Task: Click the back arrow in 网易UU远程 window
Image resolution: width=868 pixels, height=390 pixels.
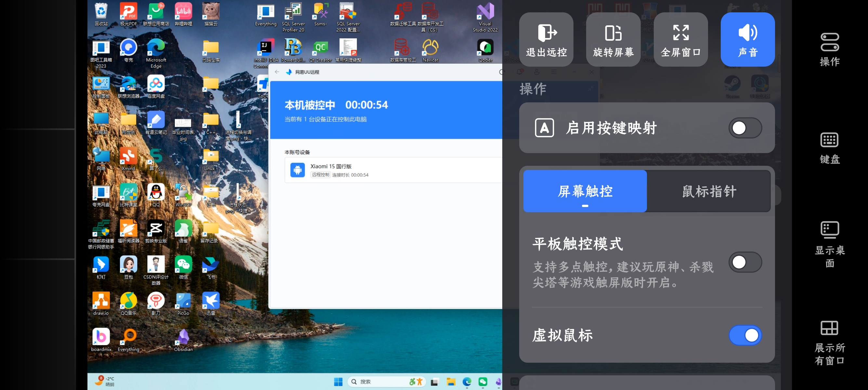Action: [x=277, y=72]
